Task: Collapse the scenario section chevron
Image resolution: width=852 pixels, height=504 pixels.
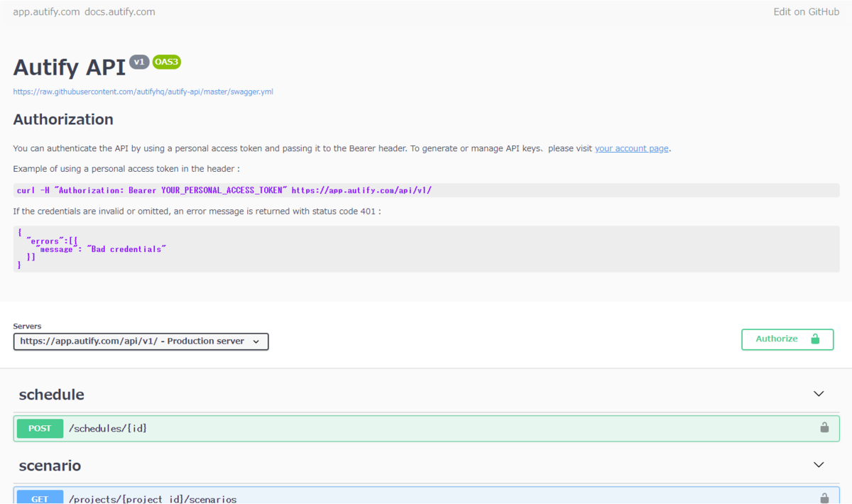Action: (x=819, y=465)
